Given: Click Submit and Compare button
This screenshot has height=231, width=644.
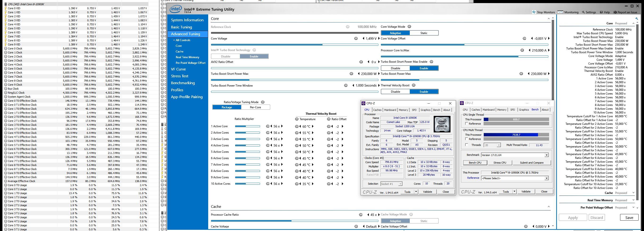Looking at the screenshot, I should coord(531,163).
